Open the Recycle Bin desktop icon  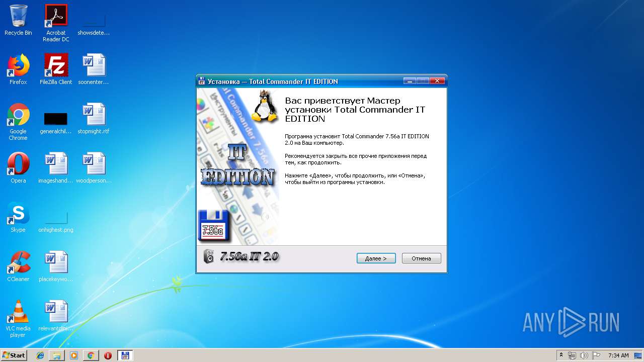point(18,20)
